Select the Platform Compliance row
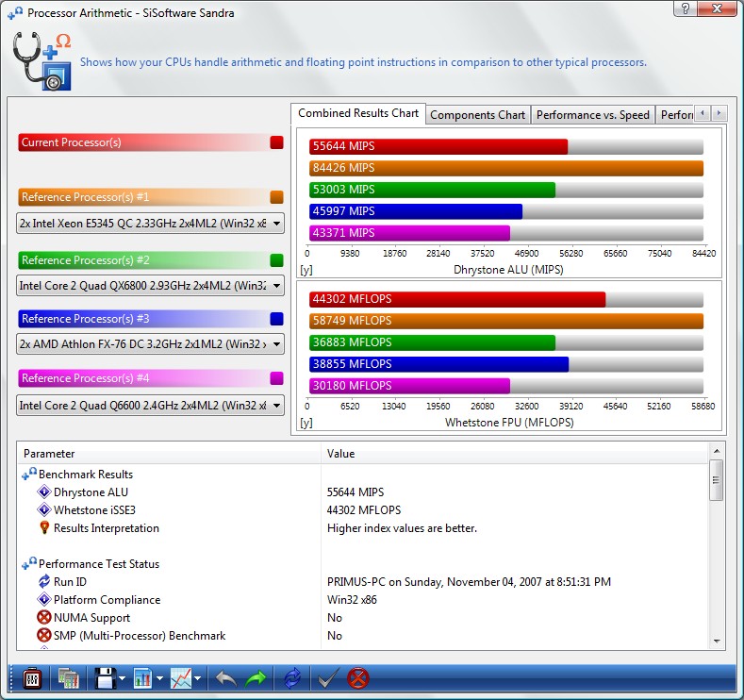Screen dimensions: 744x700 tap(363, 600)
